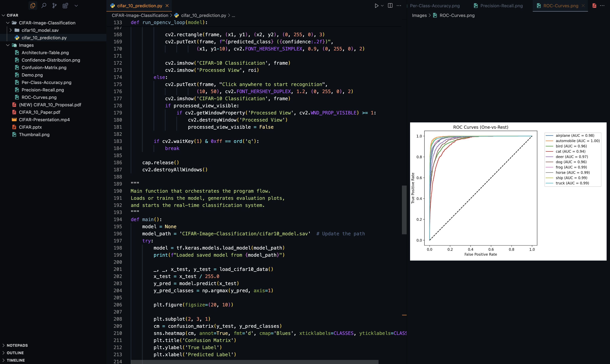This screenshot has width=610, height=364.
Task: Select the ROC-Curves.png tab
Action: [x=561, y=6]
